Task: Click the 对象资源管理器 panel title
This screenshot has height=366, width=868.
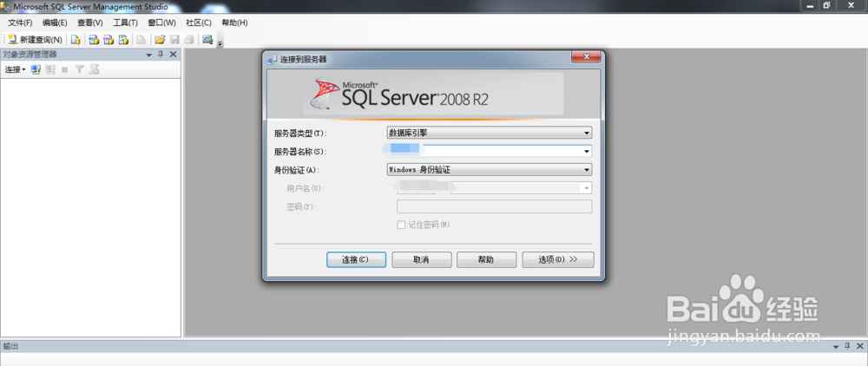Action: point(30,54)
